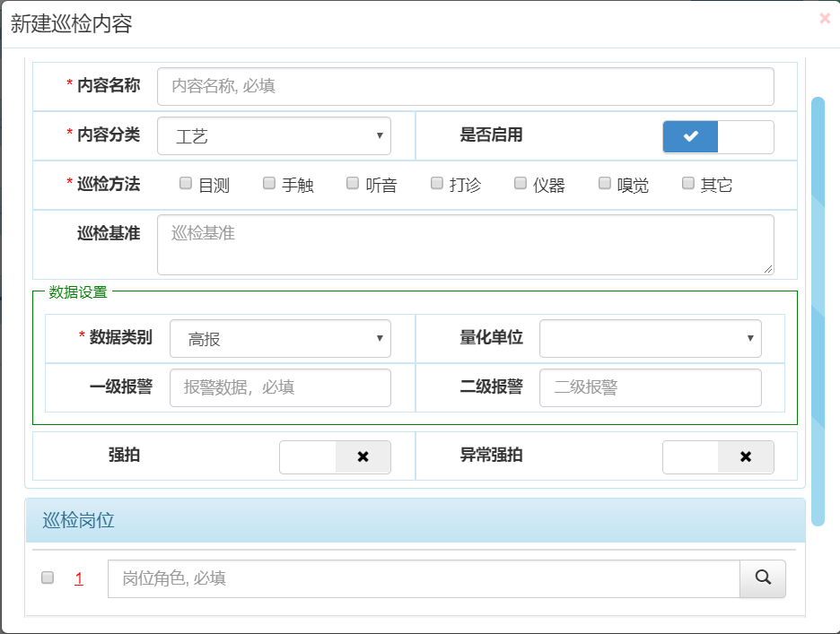
Task: Open the 数据类别 dropdown showing 高报
Action: click(x=280, y=338)
